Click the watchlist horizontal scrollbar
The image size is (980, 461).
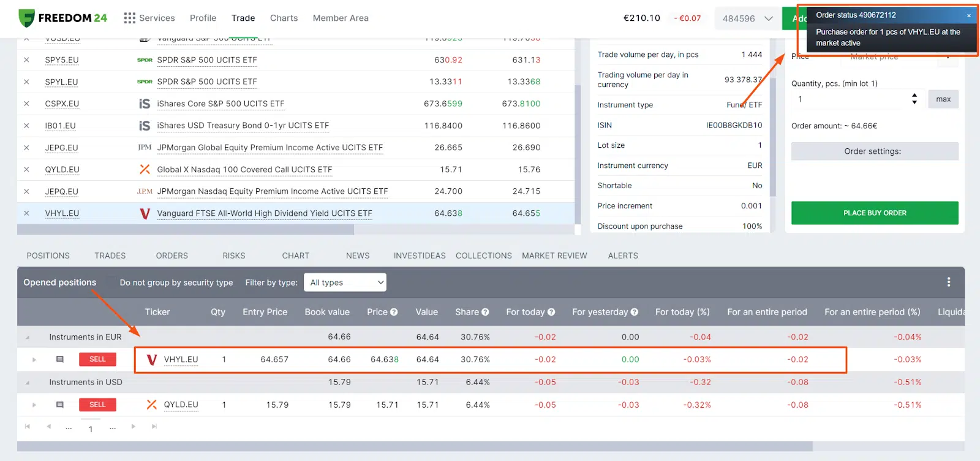[186, 229]
